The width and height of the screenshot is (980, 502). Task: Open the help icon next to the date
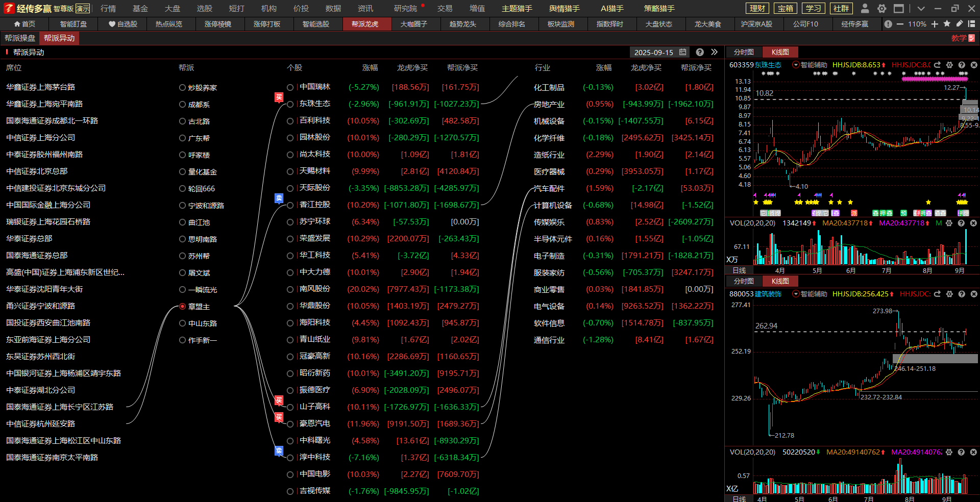(x=700, y=52)
